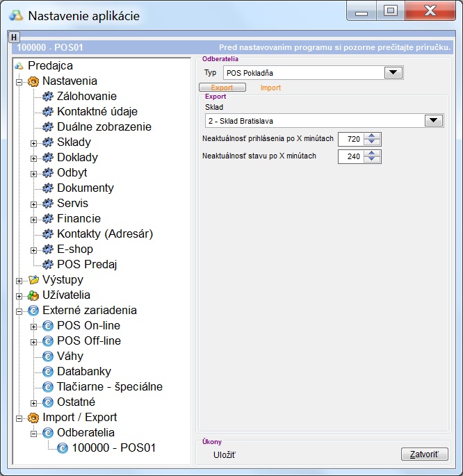Click the Užívatelia users icon

click(33, 295)
